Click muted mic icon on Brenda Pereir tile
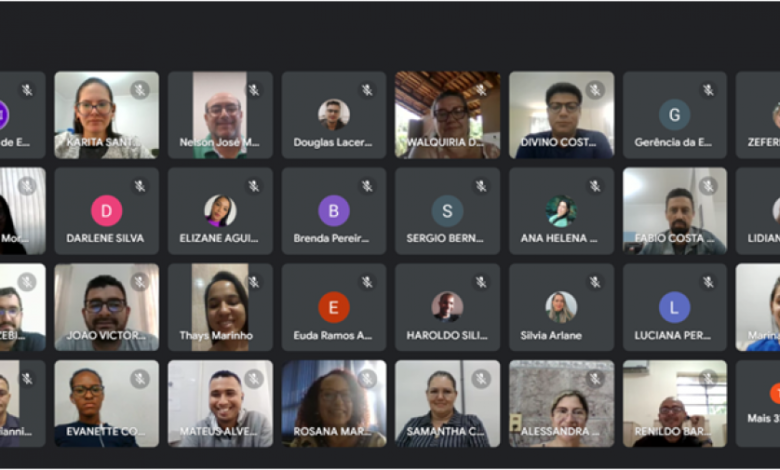 [367, 186]
